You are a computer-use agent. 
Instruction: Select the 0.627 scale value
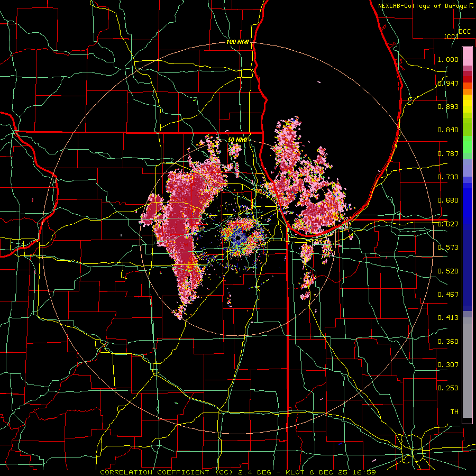448,224
